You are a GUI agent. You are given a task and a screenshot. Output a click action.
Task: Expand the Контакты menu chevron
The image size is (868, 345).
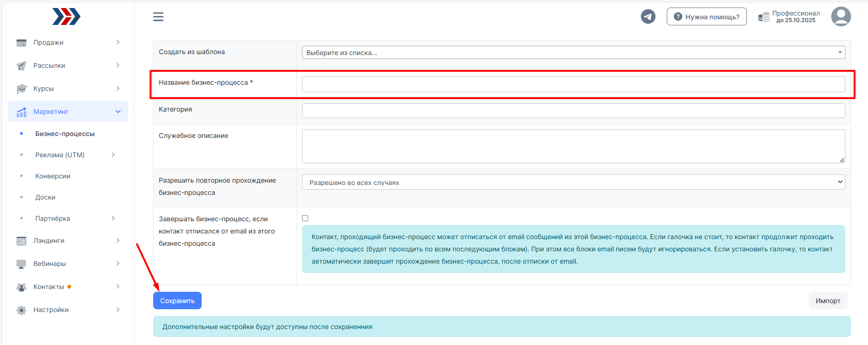pos(118,287)
